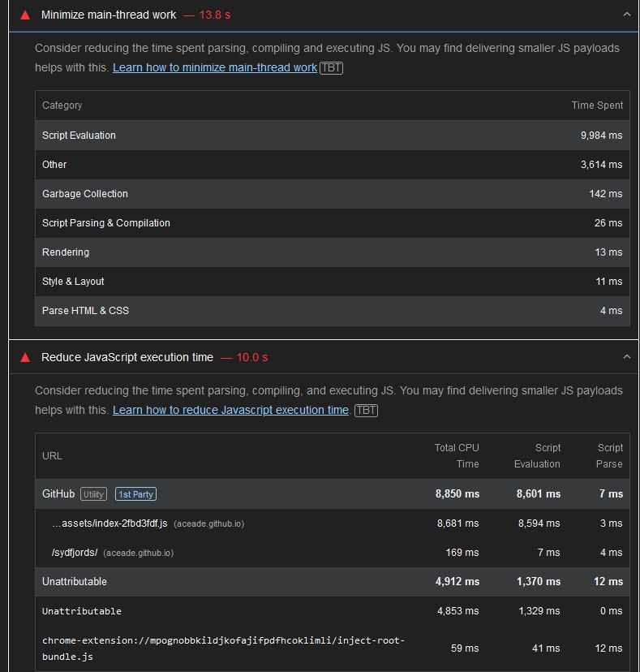Select the Script Evaluation category row
The height and width of the screenshot is (672, 640).
[x=333, y=135]
